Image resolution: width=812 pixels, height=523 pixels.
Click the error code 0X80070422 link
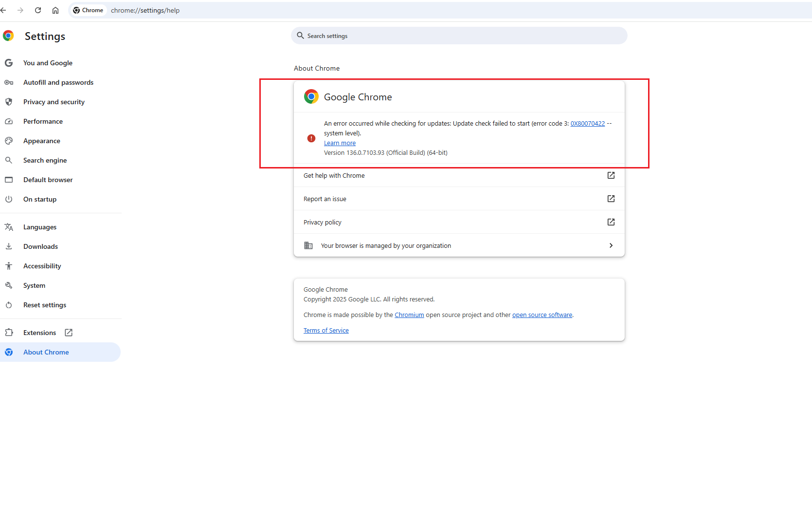tap(588, 124)
